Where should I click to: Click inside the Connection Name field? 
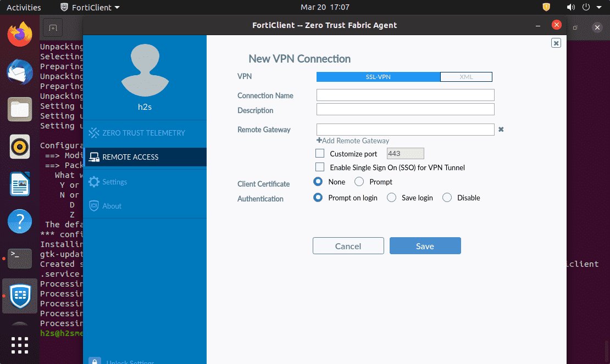coord(405,94)
